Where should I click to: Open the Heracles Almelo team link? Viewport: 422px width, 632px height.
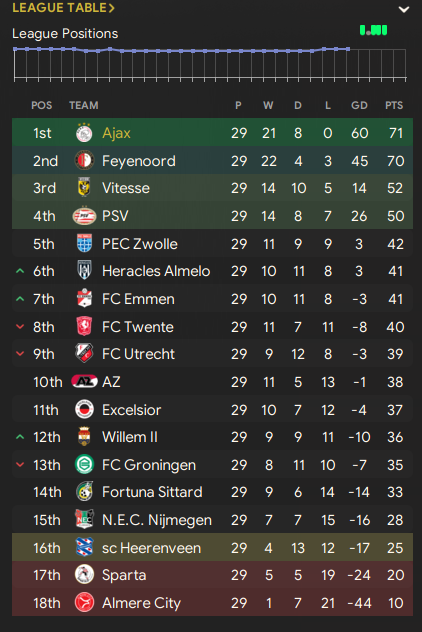click(x=156, y=271)
